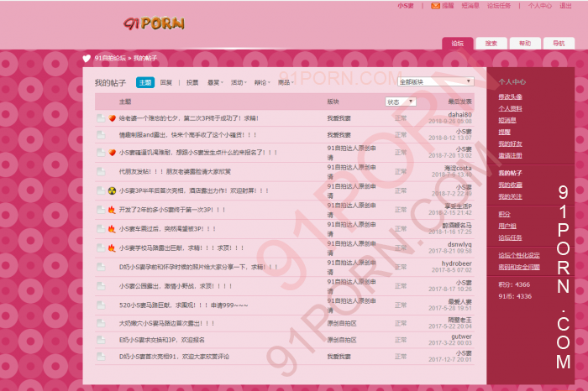
Task: Expand the 辩论 dropdown menu
Action: (x=262, y=83)
